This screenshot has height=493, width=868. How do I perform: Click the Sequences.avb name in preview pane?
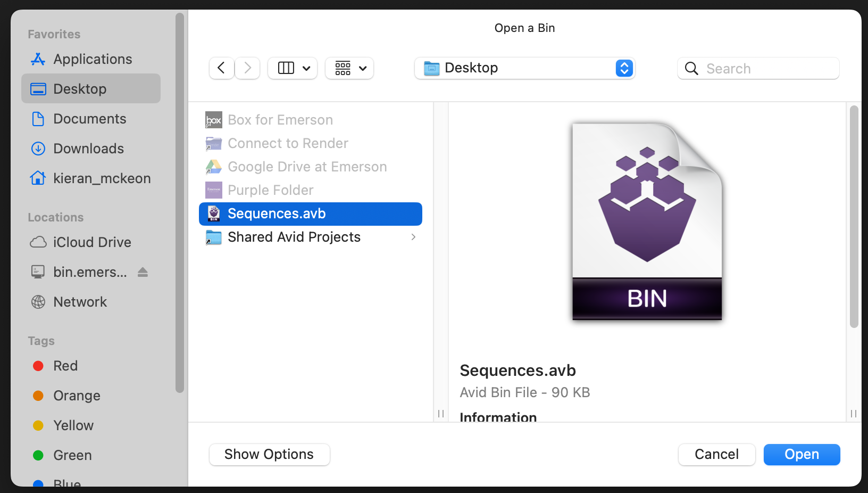518,370
